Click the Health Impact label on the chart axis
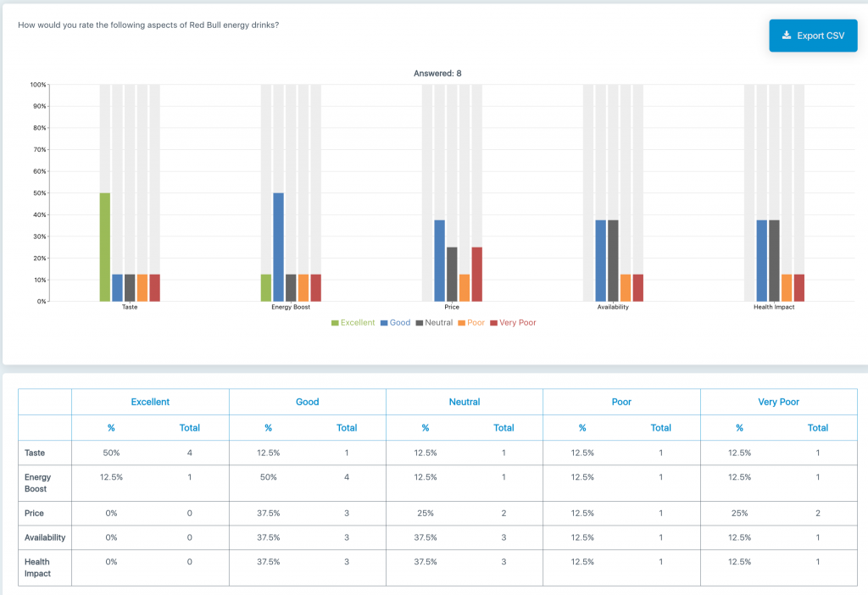This screenshot has width=868, height=595. point(774,307)
